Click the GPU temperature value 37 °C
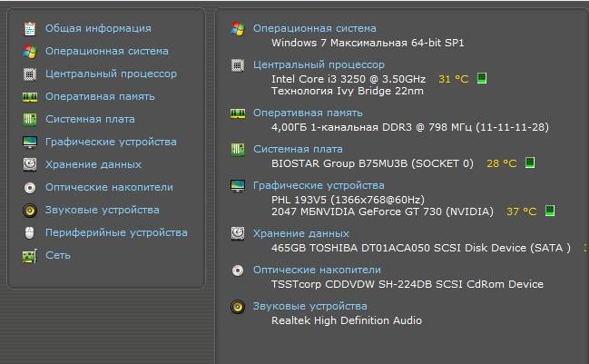The image size is (589, 364). (521, 212)
